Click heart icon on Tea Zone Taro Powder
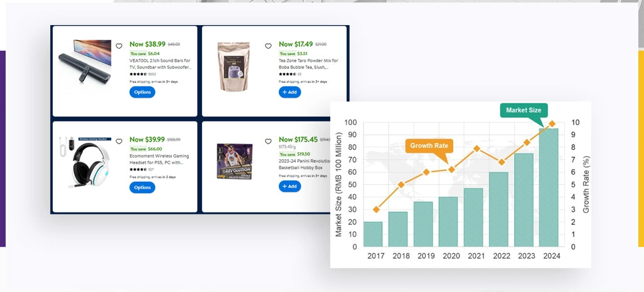The height and width of the screenshot is (292, 644). coord(268,46)
